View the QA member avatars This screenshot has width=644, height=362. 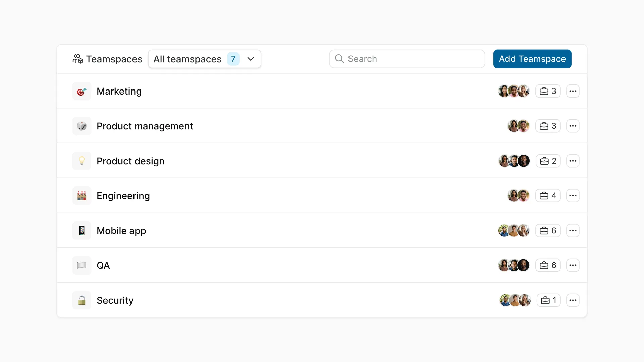click(514, 265)
